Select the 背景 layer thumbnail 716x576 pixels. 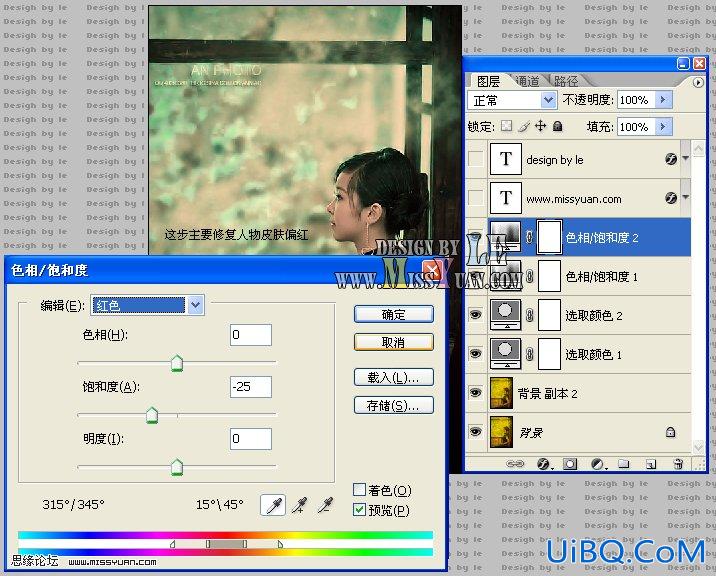point(501,432)
